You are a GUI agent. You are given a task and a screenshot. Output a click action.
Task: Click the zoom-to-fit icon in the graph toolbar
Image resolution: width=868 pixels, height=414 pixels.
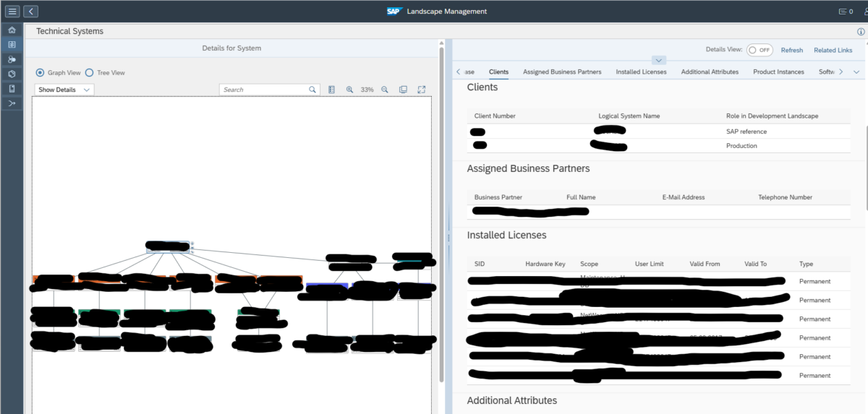tap(403, 90)
